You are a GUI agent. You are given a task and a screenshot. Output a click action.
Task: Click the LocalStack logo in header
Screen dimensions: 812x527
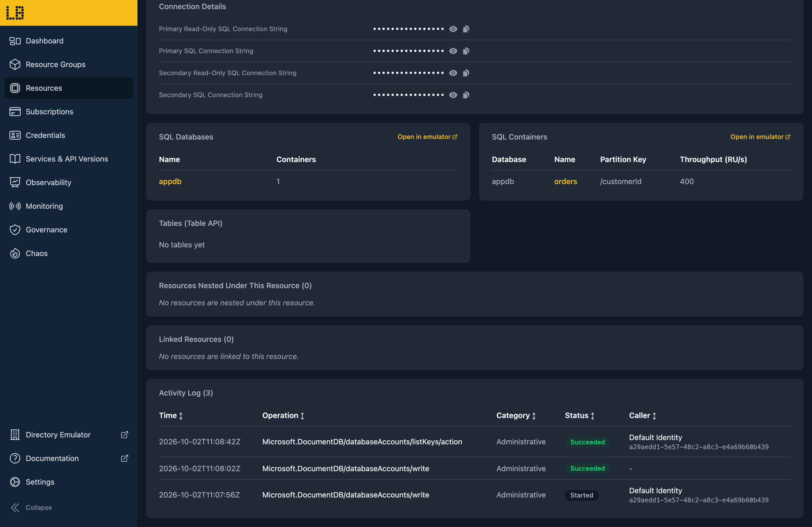pos(15,13)
